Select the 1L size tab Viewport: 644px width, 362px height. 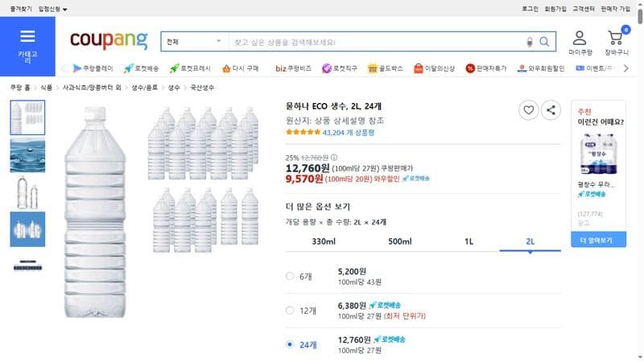(x=469, y=241)
